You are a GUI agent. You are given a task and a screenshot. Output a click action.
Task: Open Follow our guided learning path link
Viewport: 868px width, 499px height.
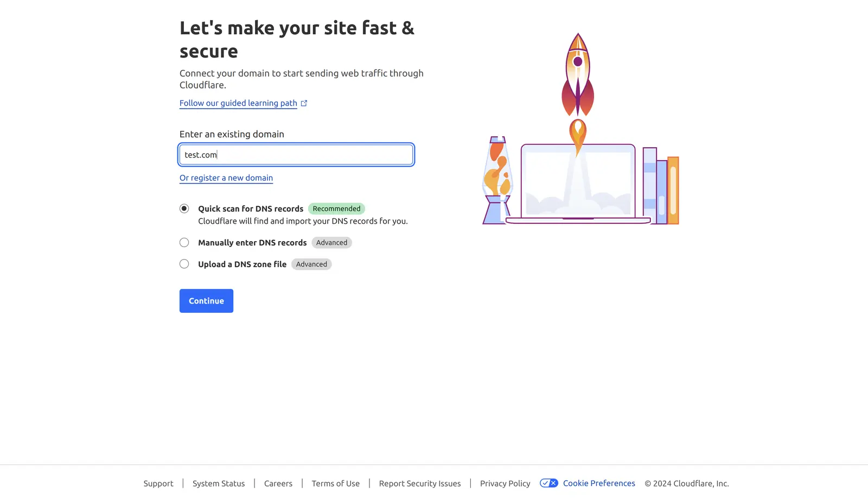[238, 103]
